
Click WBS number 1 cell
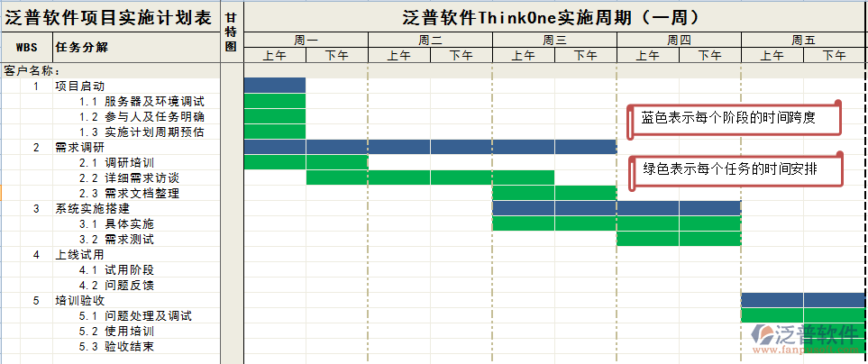[37, 86]
